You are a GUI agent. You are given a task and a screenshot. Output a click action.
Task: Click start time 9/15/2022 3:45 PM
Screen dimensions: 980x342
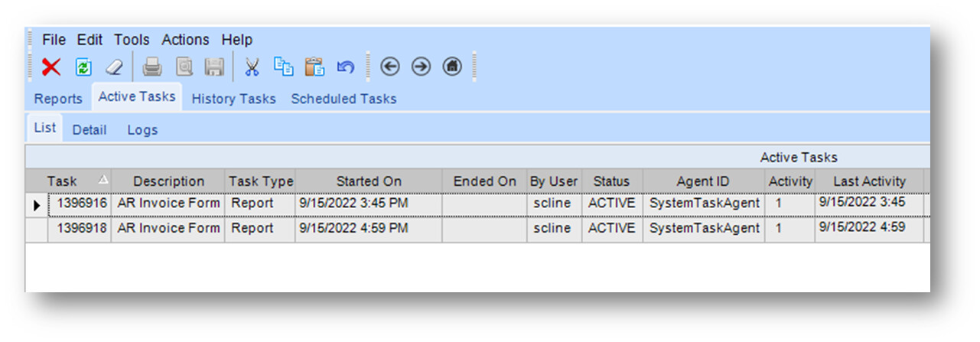pyautogui.click(x=369, y=204)
